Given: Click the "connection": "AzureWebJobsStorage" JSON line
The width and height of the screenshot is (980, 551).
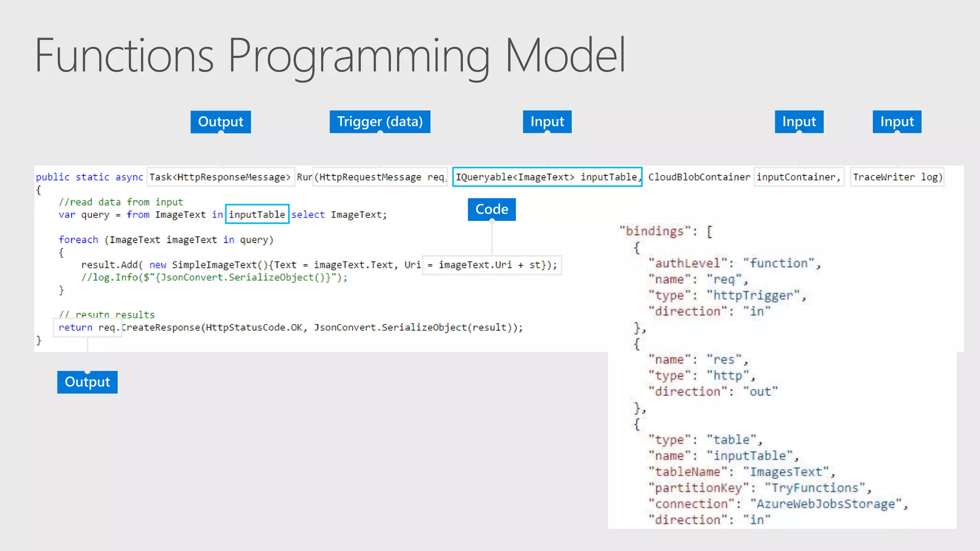Looking at the screenshot, I should point(778,504).
